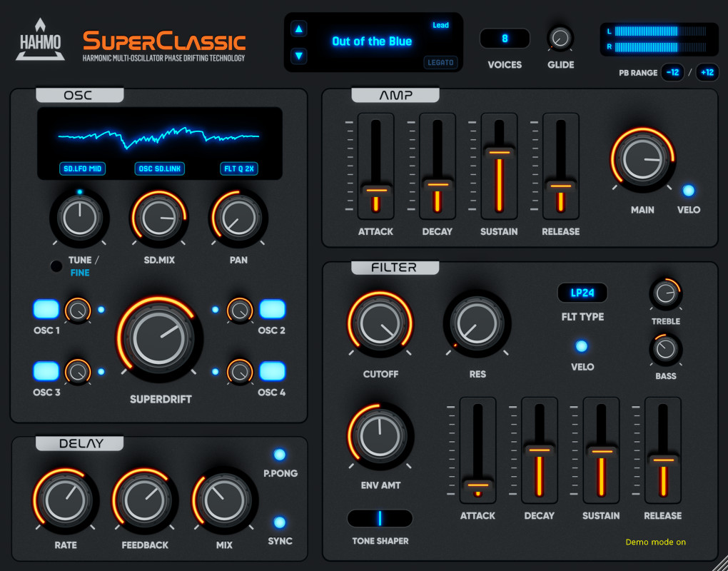Screen dimensions: 728x571
Task: Toggle the OSC 2 on/off button
Action: pyautogui.click(x=272, y=309)
